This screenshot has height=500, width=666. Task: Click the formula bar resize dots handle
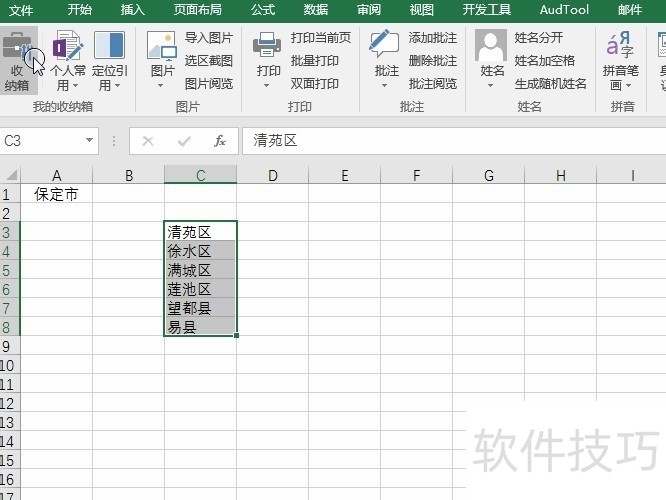[114, 141]
